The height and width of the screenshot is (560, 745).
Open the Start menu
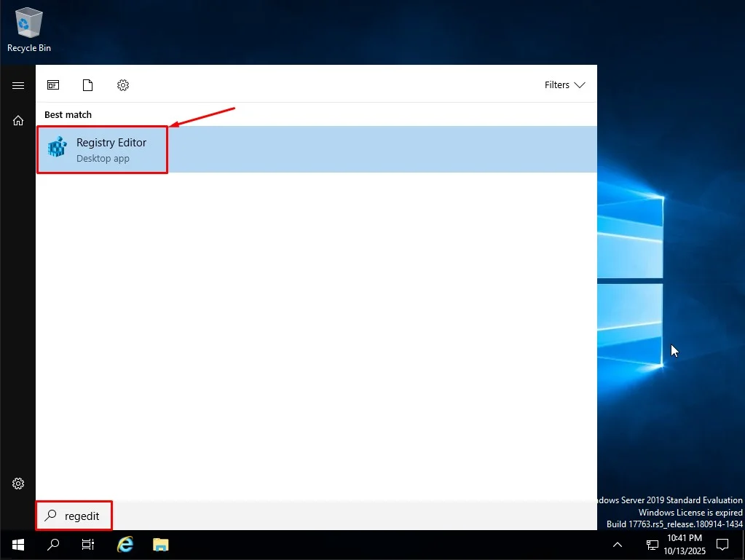[x=17, y=544]
